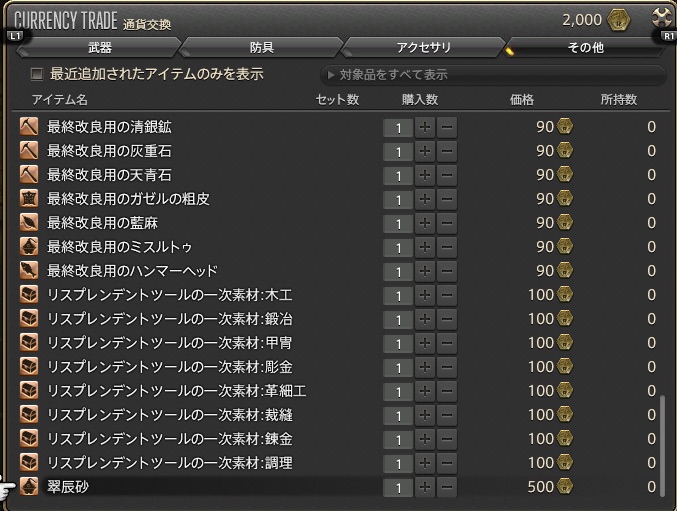This screenshot has height=511, width=677.
Task: Click the currency coin icon beside 2,000
Action: click(620, 20)
